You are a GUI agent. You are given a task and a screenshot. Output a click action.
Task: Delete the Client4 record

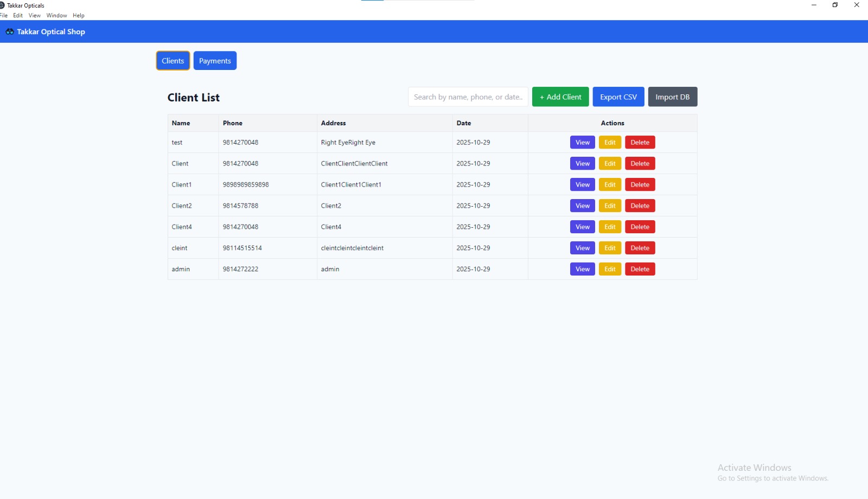tap(640, 227)
